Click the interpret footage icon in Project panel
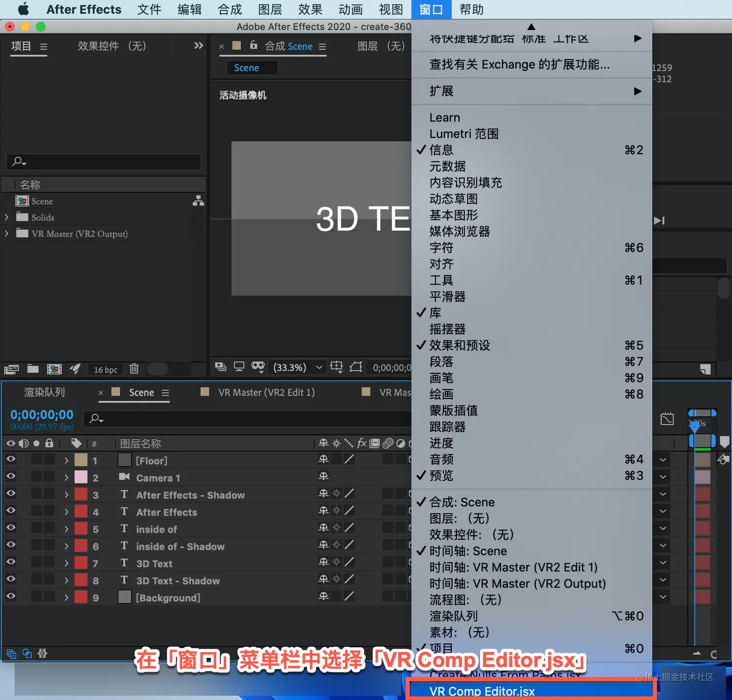The image size is (732, 700). (x=12, y=369)
